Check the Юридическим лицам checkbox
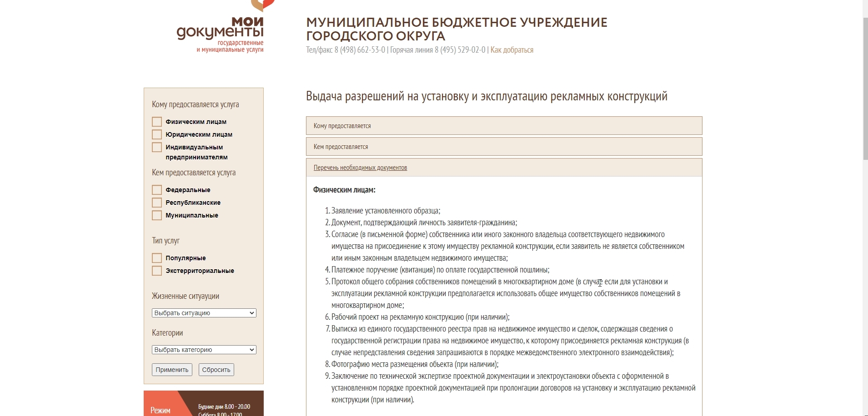This screenshot has width=868, height=416. coord(157,134)
